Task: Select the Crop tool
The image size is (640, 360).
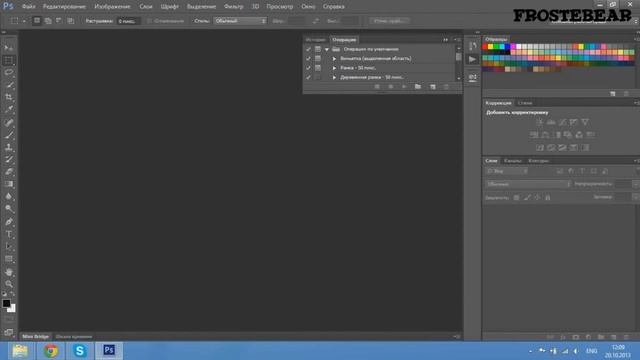Action: 9,97
